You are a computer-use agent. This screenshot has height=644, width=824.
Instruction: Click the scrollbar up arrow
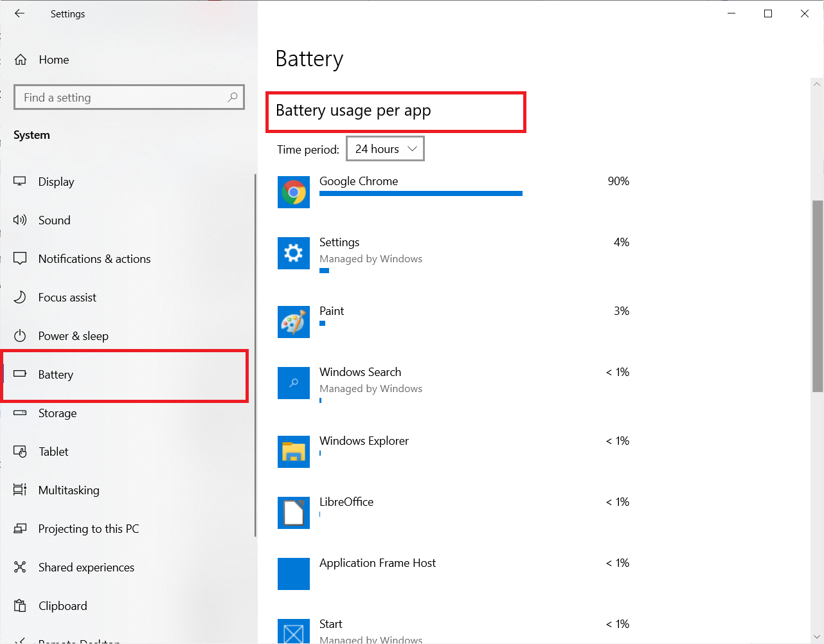point(818,84)
